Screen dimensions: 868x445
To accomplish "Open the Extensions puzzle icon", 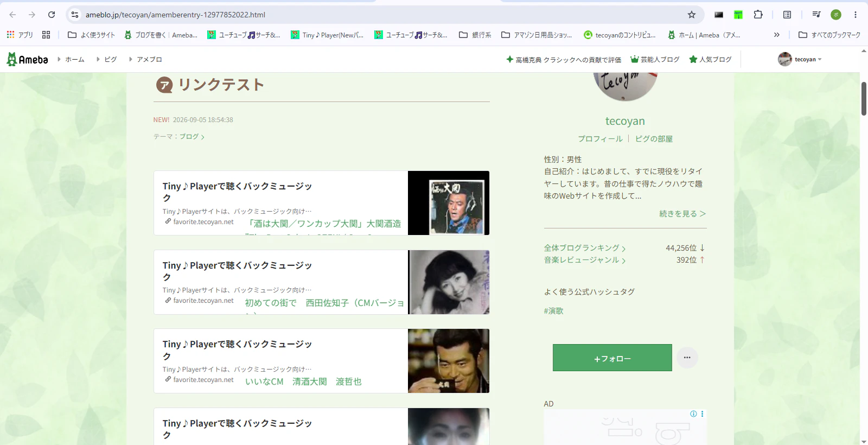I will click(758, 15).
